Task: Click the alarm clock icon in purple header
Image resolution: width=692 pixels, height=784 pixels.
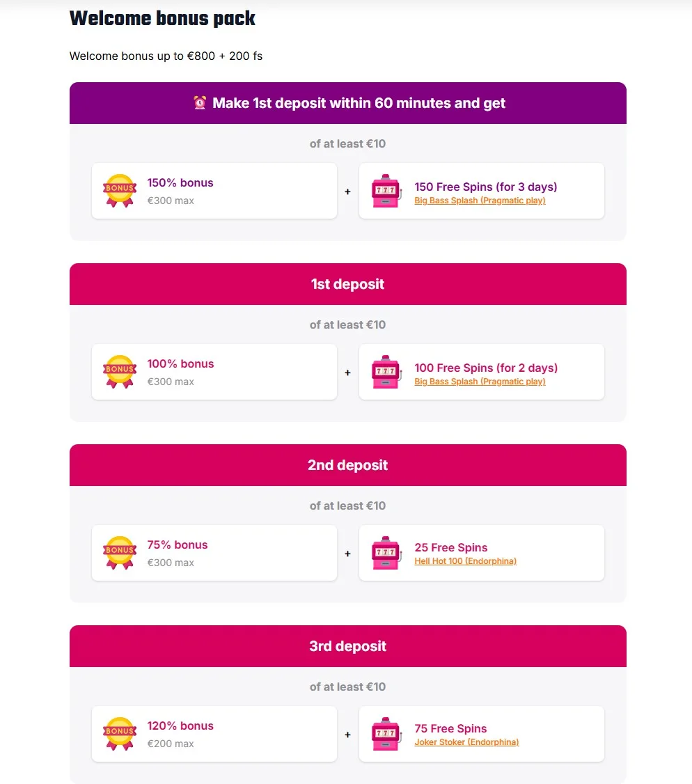Action: 200,103
